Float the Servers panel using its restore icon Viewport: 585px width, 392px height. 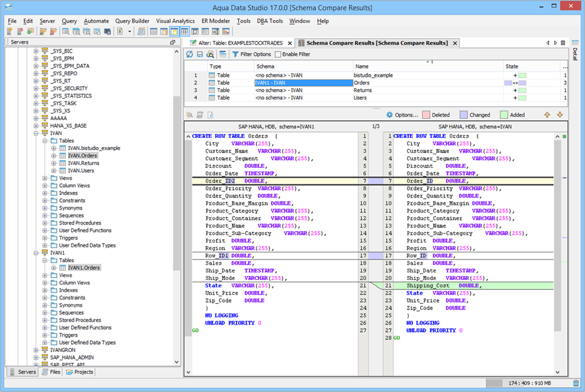[x=172, y=42]
